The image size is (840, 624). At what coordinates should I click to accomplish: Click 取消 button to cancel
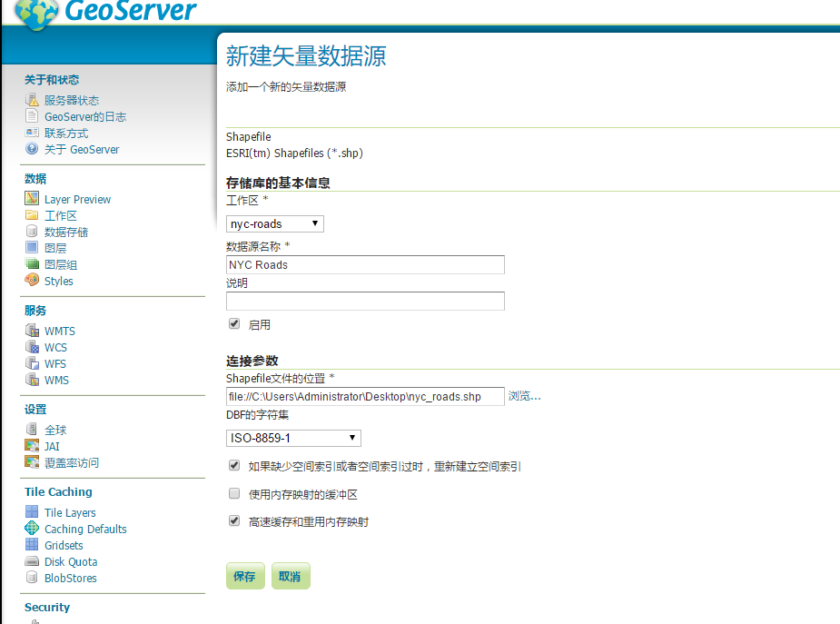291,576
